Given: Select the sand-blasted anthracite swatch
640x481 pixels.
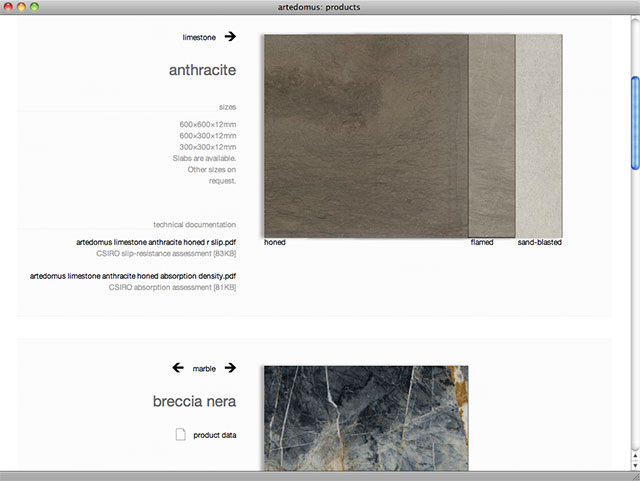Looking at the screenshot, I should click(538, 135).
